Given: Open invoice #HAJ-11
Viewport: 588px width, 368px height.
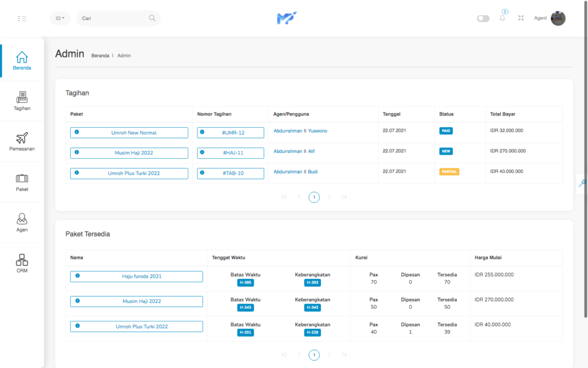Looking at the screenshot, I should tap(230, 153).
